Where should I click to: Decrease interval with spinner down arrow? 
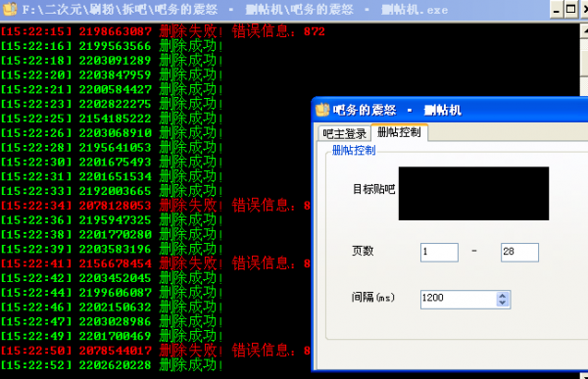[503, 303]
